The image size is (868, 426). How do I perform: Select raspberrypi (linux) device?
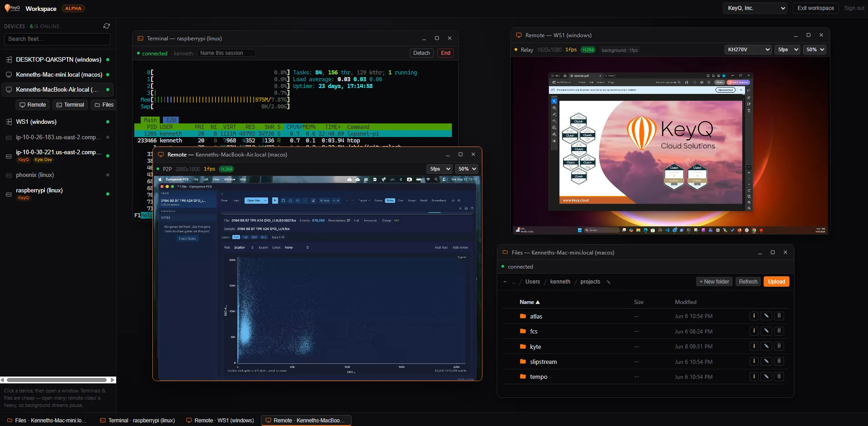pos(57,193)
